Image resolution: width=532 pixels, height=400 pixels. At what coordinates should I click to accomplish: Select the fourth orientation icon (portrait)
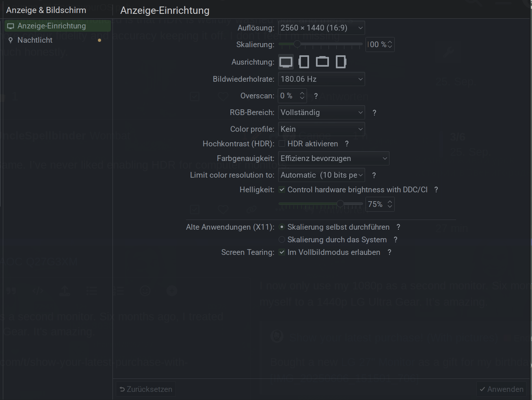coord(341,62)
